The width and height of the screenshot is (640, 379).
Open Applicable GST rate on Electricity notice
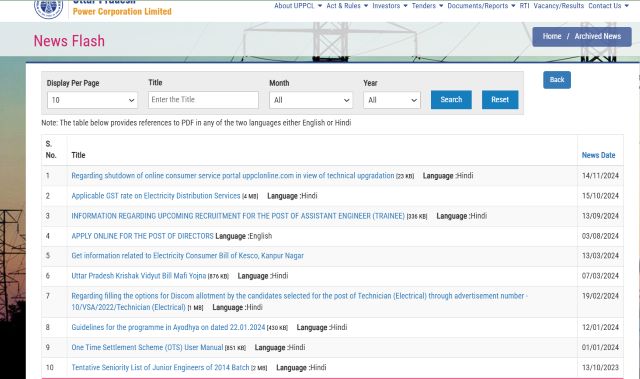[156, 196]
